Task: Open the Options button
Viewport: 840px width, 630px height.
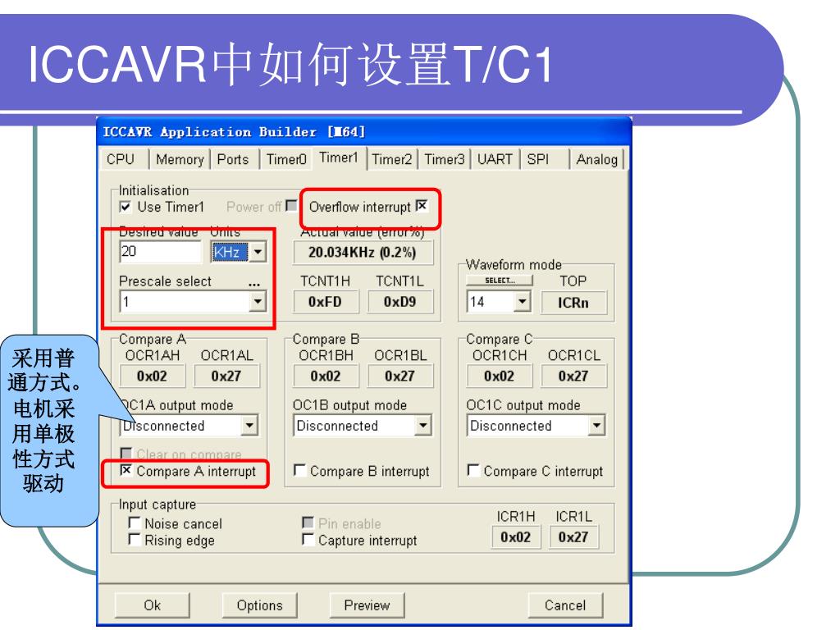Action: pos(260,605)
